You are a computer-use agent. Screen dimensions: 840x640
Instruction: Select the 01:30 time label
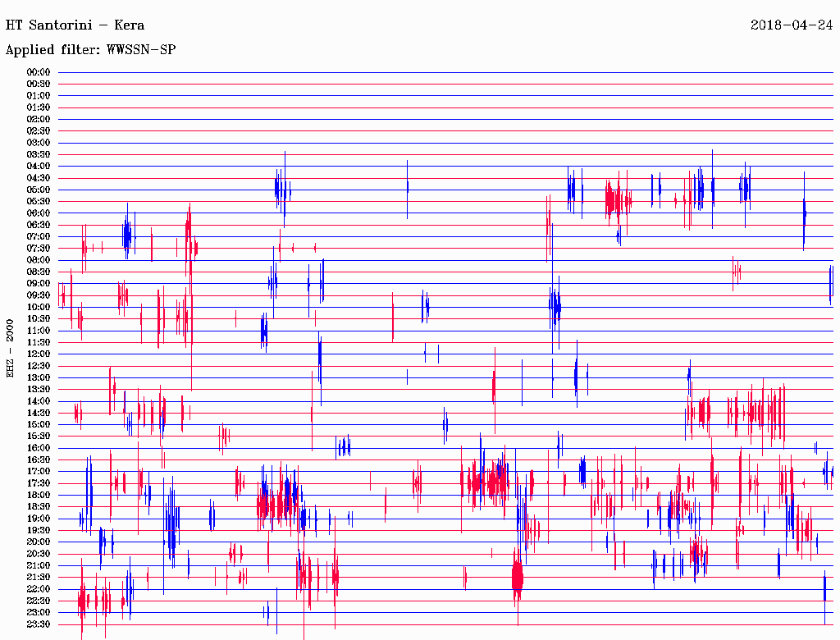click(39, 107)
